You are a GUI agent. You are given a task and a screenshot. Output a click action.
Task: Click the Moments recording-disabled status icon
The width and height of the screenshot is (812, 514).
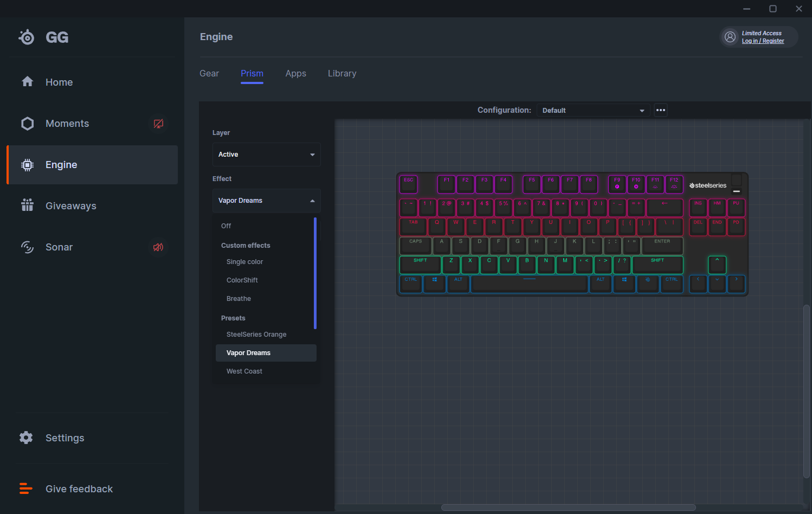click(158, 124)
